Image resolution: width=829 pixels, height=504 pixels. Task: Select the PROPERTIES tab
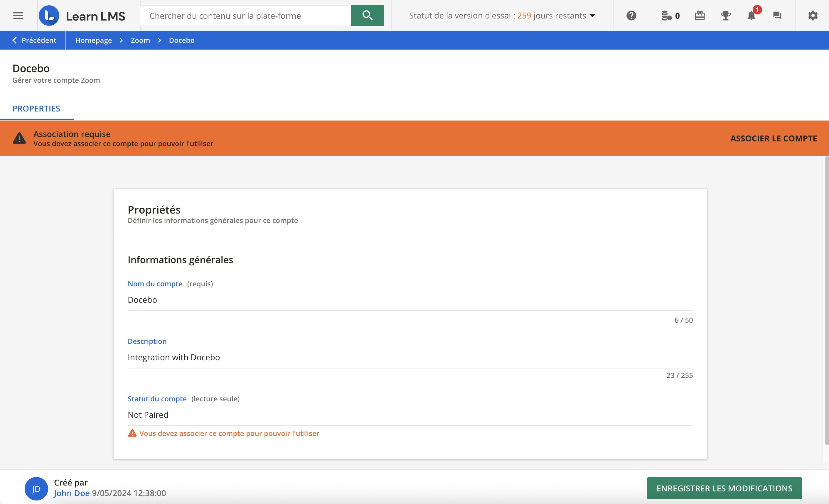[36, 109]
